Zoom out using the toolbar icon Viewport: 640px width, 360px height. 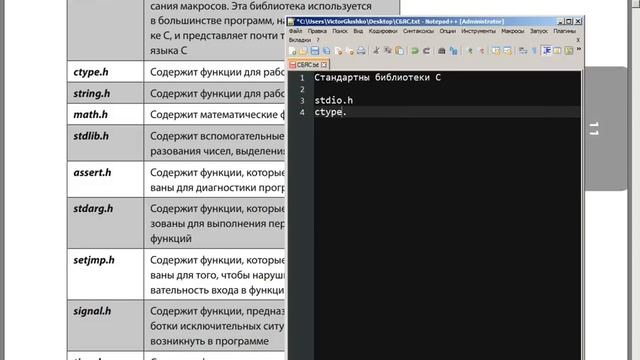coord(482,51)
